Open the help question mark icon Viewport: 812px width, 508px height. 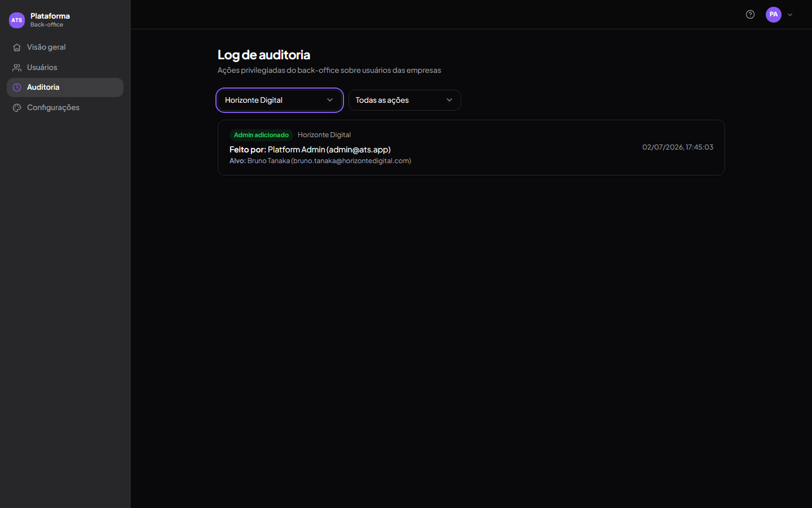tap(750, 15)
